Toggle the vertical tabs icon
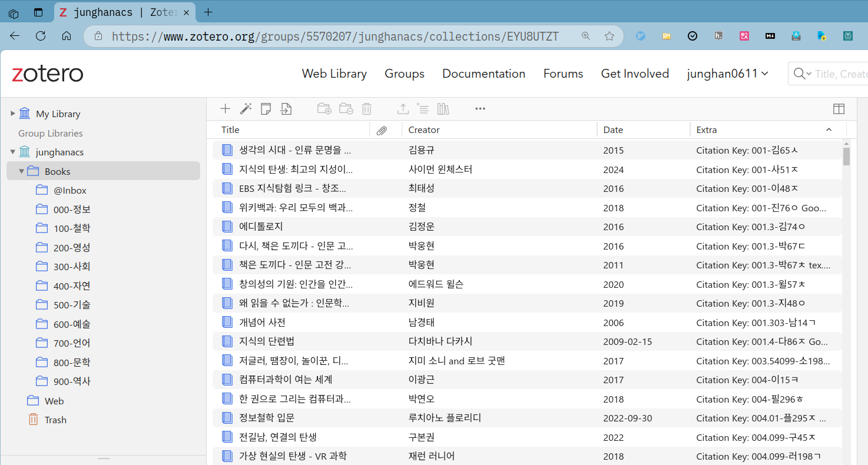868x465 pixels. click(38, 12)
